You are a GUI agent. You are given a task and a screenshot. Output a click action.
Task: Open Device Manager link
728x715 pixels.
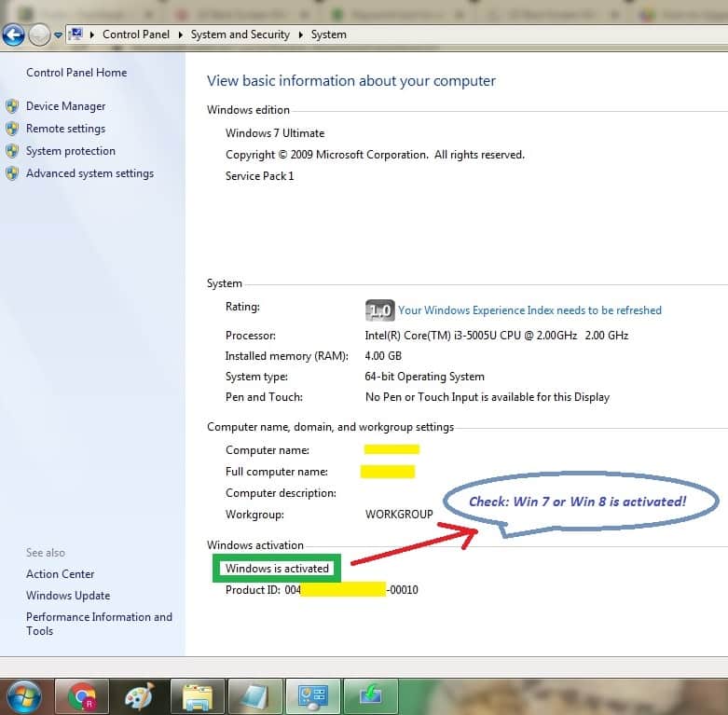[x=65, y=106]
